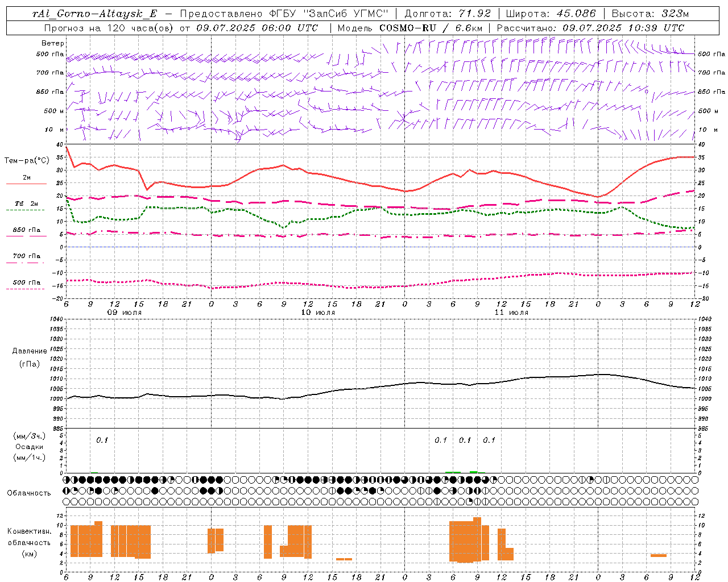This screenshot has width=728, height=582.
Task: Click the 700 гПа legend entry in the temperature panel
Action: (x=27, y=256)
